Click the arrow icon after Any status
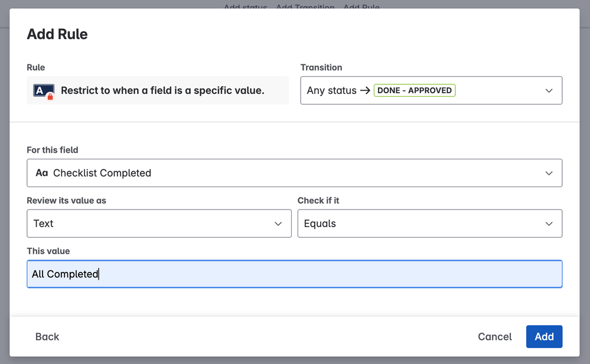 365,90
